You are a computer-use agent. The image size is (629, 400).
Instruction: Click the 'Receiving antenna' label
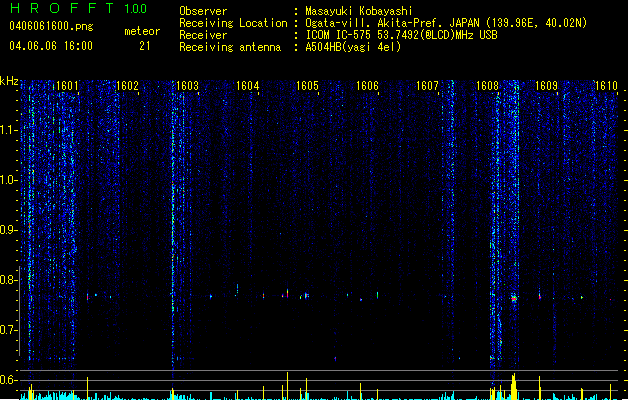pos(230,47)
